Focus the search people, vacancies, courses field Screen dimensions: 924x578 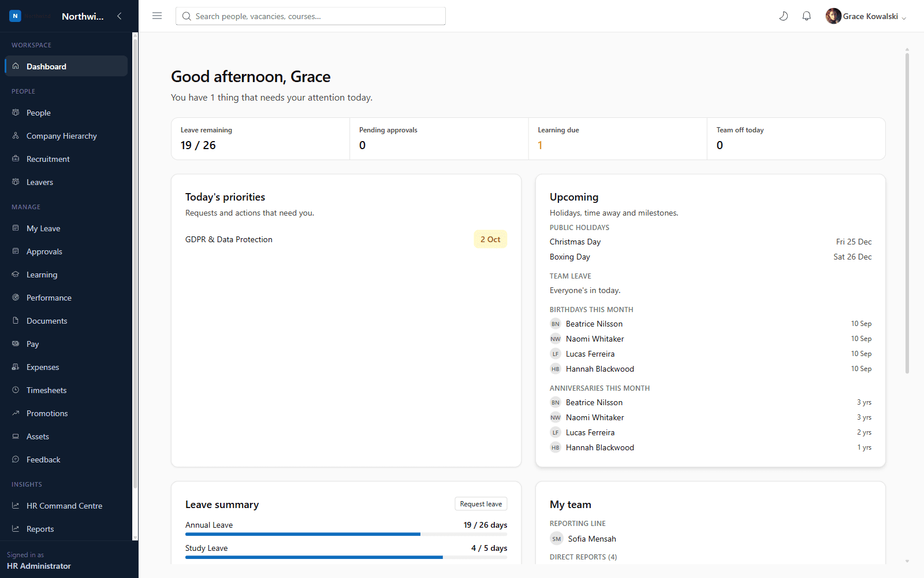311,16
